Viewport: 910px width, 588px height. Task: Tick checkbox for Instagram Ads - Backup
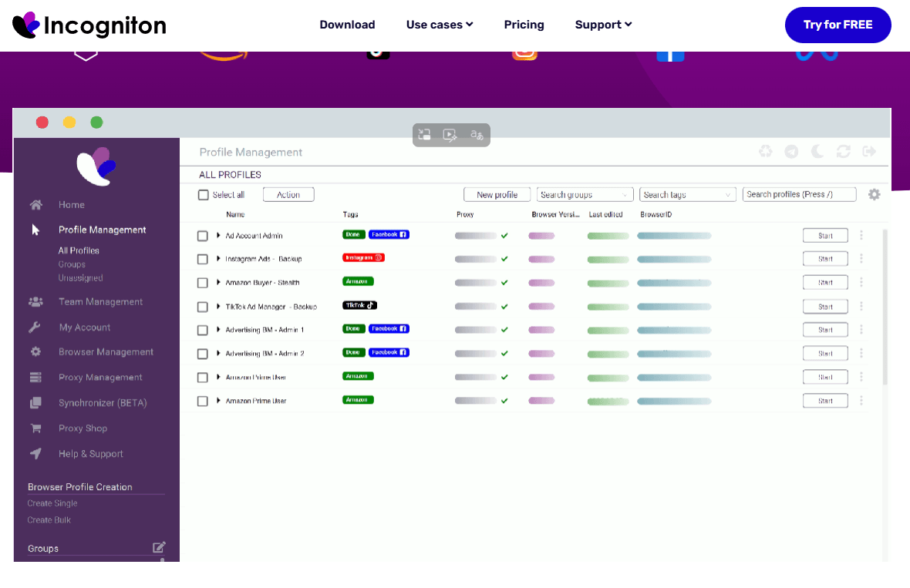point(203,259)
